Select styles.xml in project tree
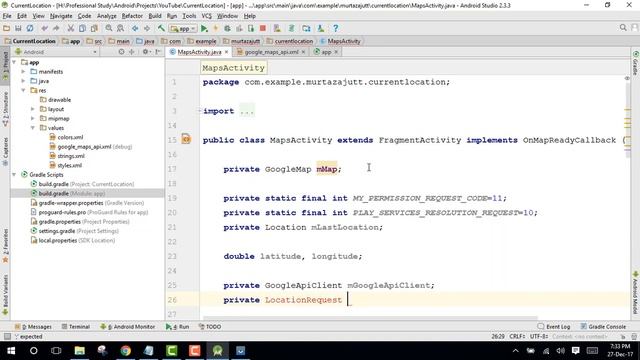The image size is (640, 360). tap(66, 165)
